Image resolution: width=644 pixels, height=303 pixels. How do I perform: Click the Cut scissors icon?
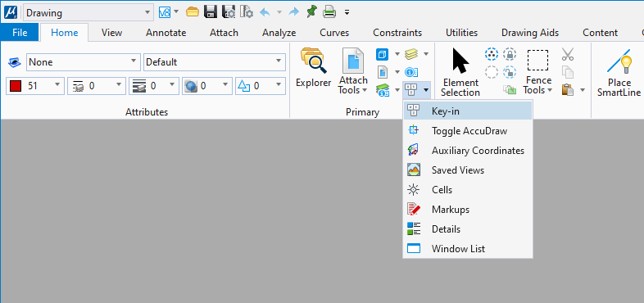tap(568, 54)
